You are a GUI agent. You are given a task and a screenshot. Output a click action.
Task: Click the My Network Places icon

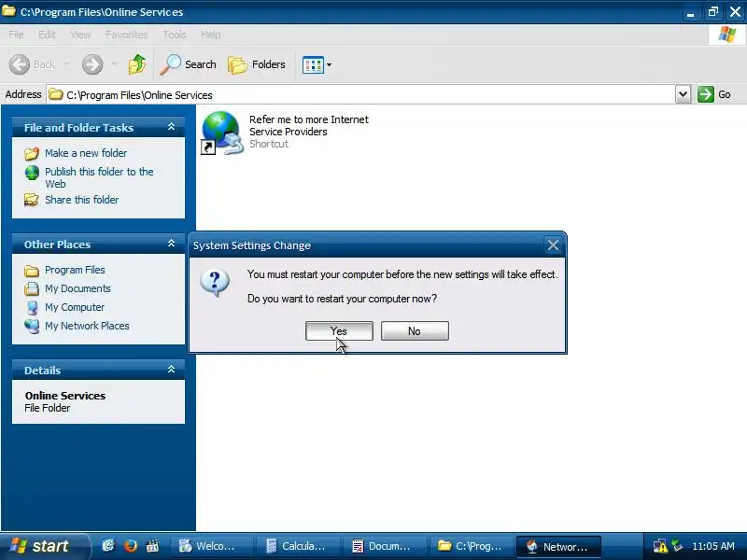[32, 326]
